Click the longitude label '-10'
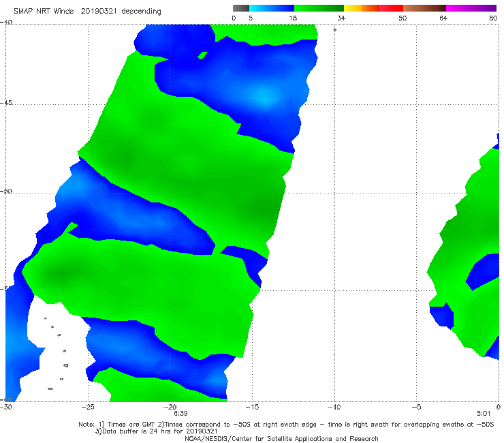This screenshot has height=443, width=504. pyautogui.click(x=334, y=407)
